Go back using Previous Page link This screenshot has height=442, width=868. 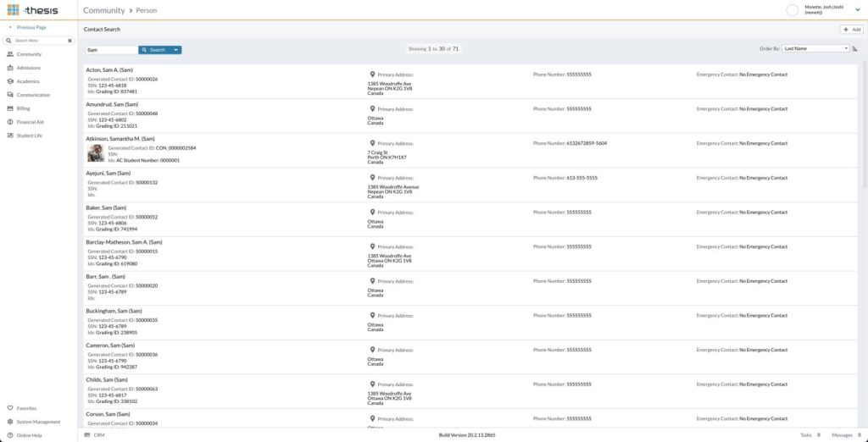pyautogui.click(x=31, y=27)
